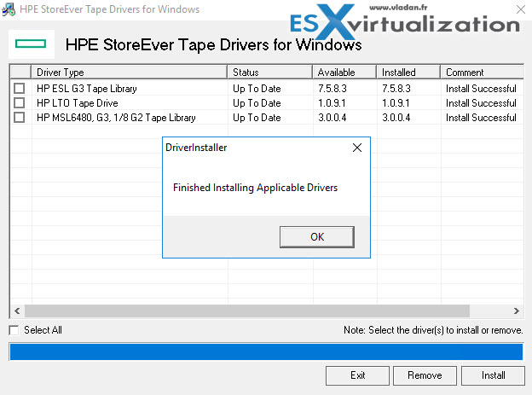Close the DriverInstaller dialog with X
532x395 pixels.
357,148
